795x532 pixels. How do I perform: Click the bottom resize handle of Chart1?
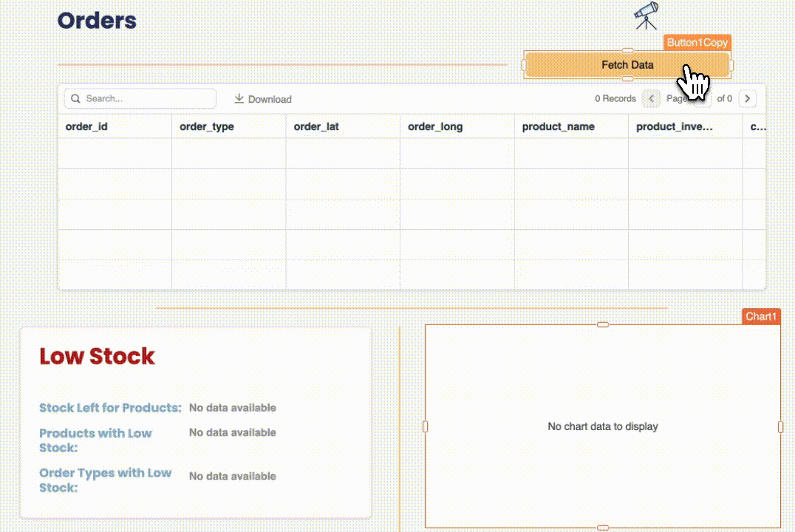(x=603, y=528)
